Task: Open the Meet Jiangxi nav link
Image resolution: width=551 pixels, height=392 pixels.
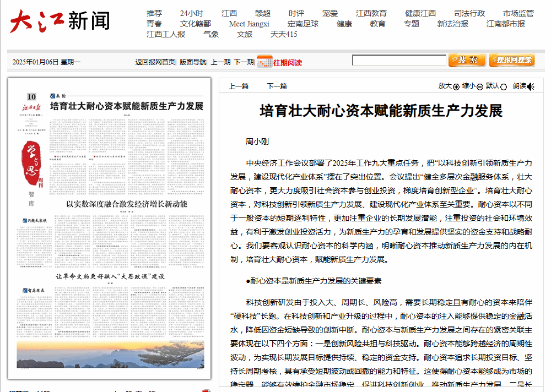Action: click(x=249, y=24)
